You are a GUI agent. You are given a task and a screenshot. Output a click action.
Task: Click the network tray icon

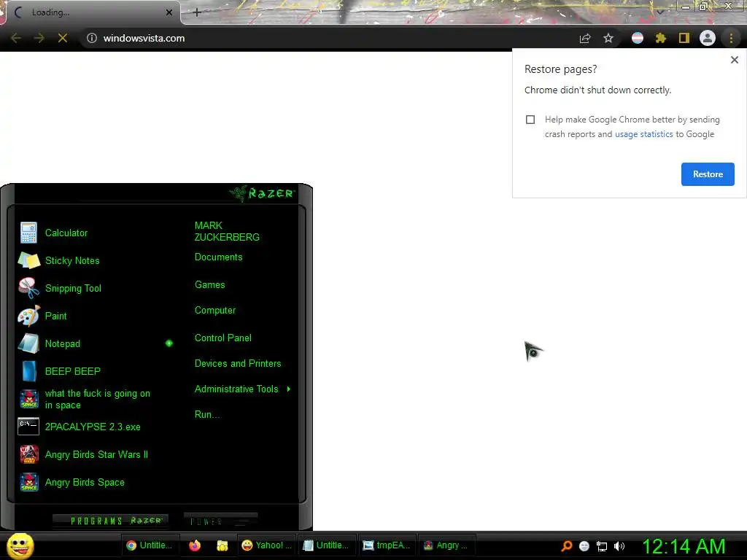602,547
